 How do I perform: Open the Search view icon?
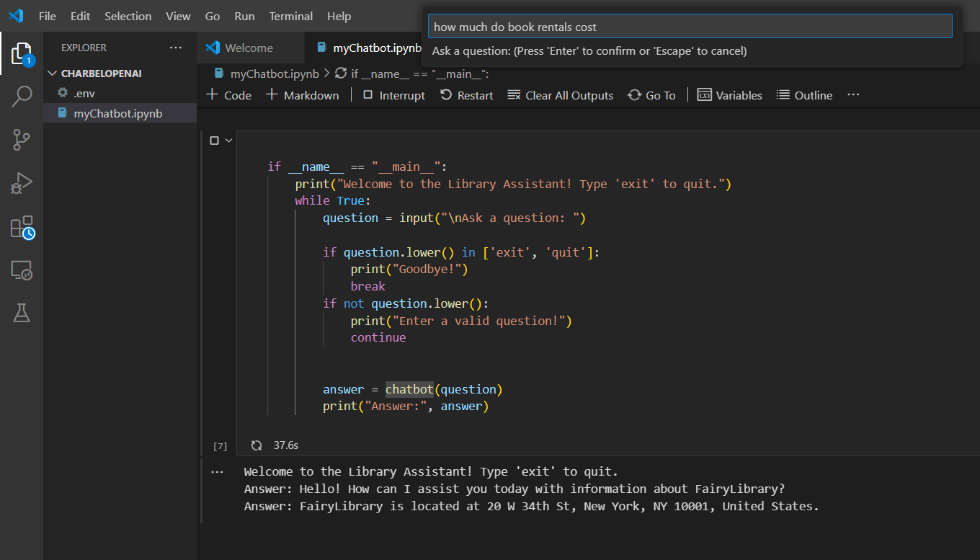click(22, 97)
